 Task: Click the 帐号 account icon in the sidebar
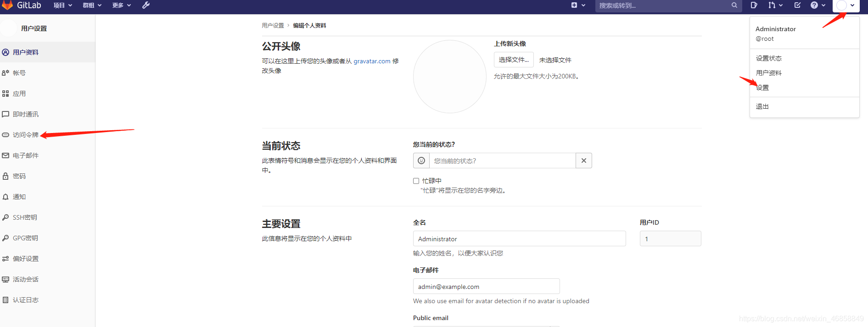click(x=6, y=73)
